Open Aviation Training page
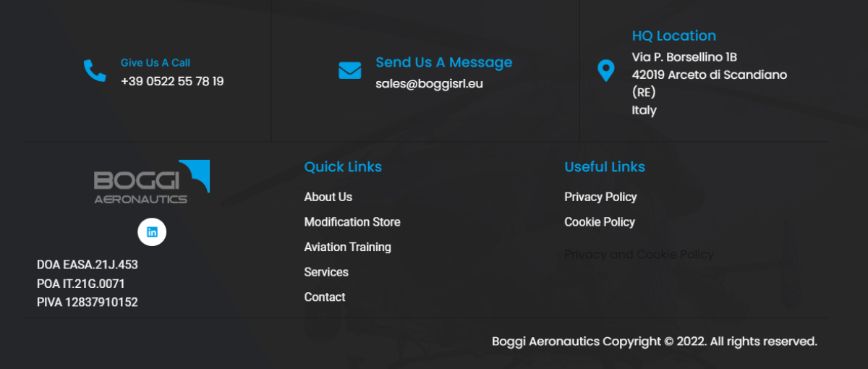Viewport: 868px width, 369px height. click(x=347, y=247)
